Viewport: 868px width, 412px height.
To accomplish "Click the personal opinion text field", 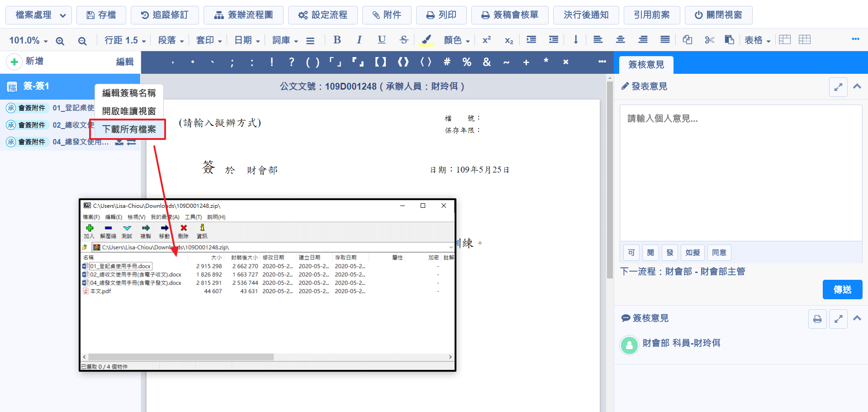I will click(740, 172).
